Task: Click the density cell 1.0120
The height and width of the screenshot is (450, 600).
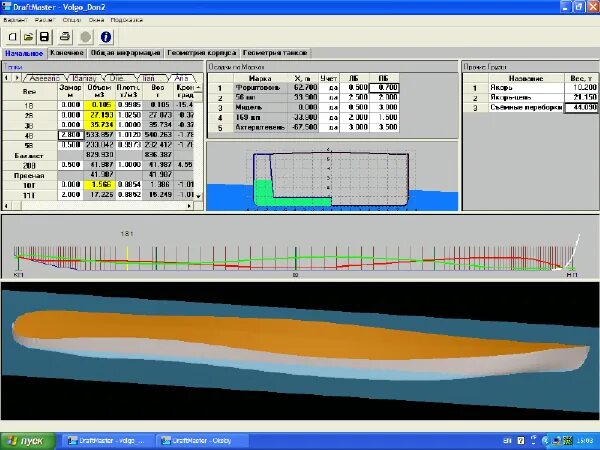Action: (129, 135)
